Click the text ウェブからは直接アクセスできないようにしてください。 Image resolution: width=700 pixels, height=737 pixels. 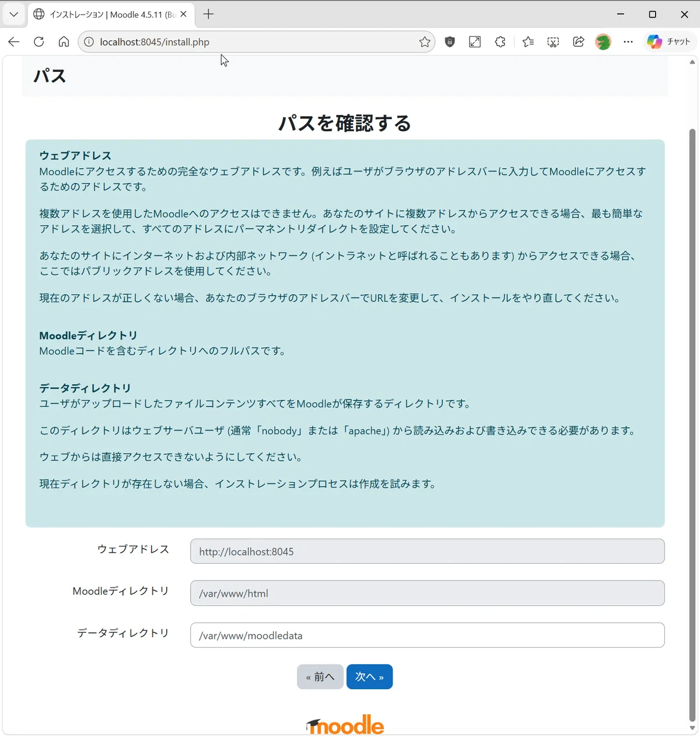171,457
